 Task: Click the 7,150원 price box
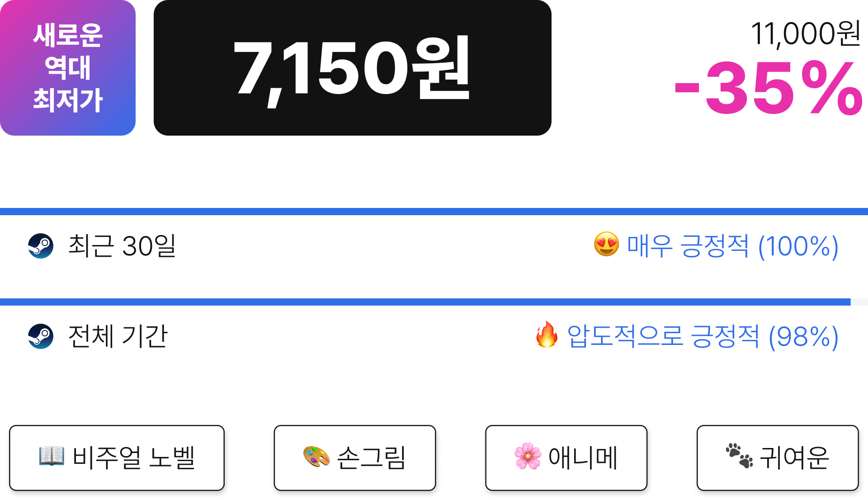click(353, 68)
